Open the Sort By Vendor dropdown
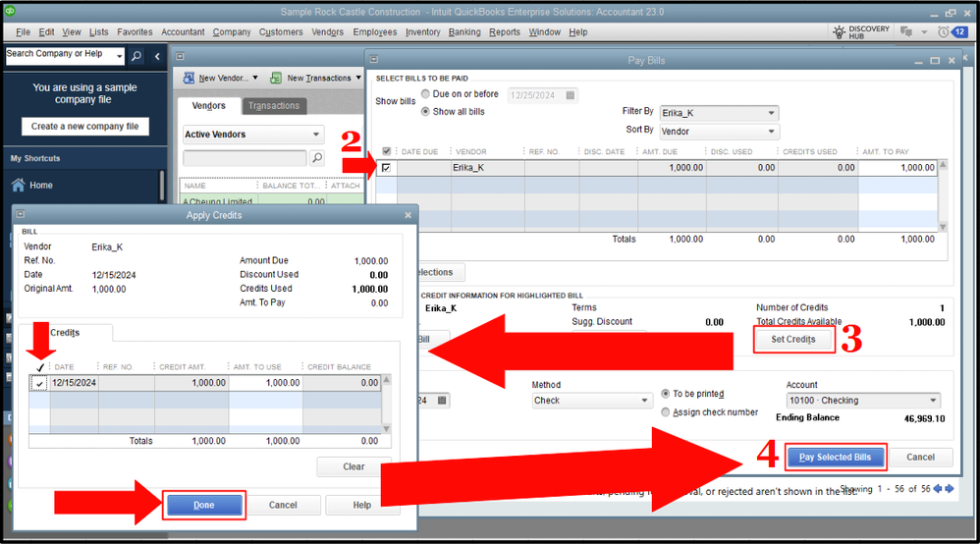Image resolution: width=980 pixels, height=544 pixels. click(x=771, y=132)
